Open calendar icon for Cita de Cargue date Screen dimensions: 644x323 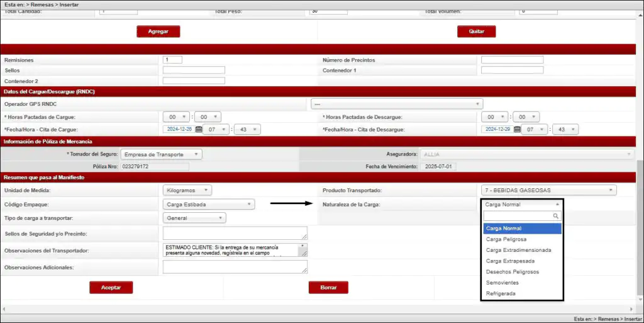click(x=199, y=129)
